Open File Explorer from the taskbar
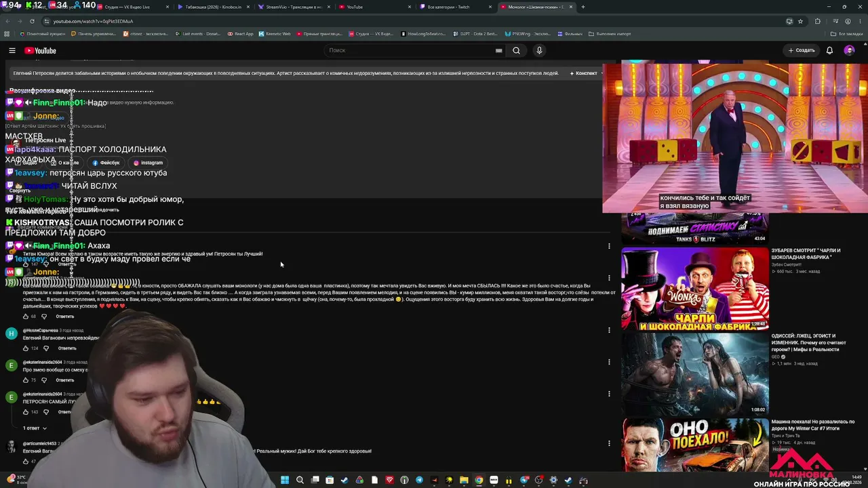 pos(464,481)
